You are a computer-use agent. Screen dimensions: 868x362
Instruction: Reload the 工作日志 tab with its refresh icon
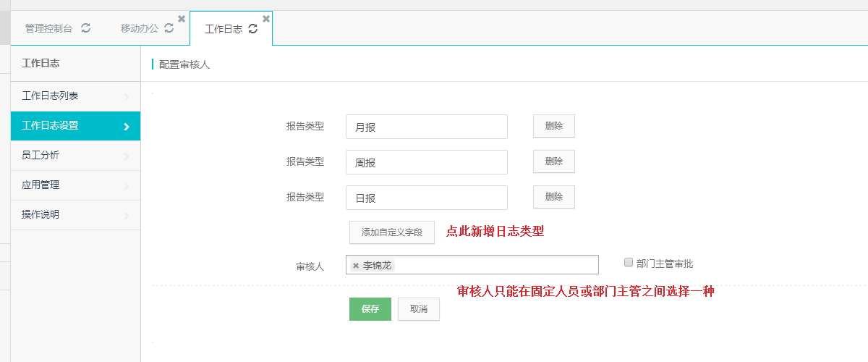[252, 28]
